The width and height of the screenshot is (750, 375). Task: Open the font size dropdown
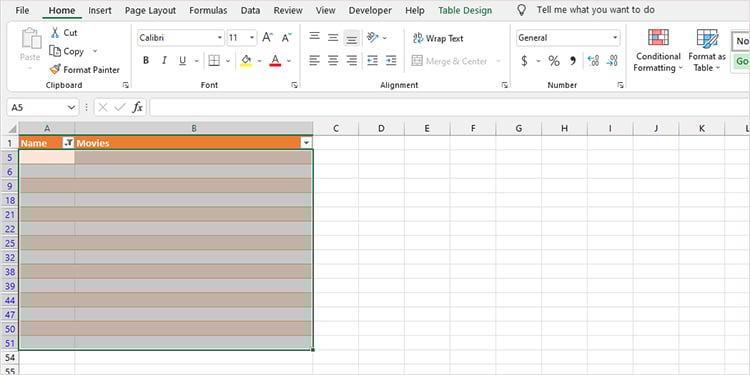pos(252,37)
